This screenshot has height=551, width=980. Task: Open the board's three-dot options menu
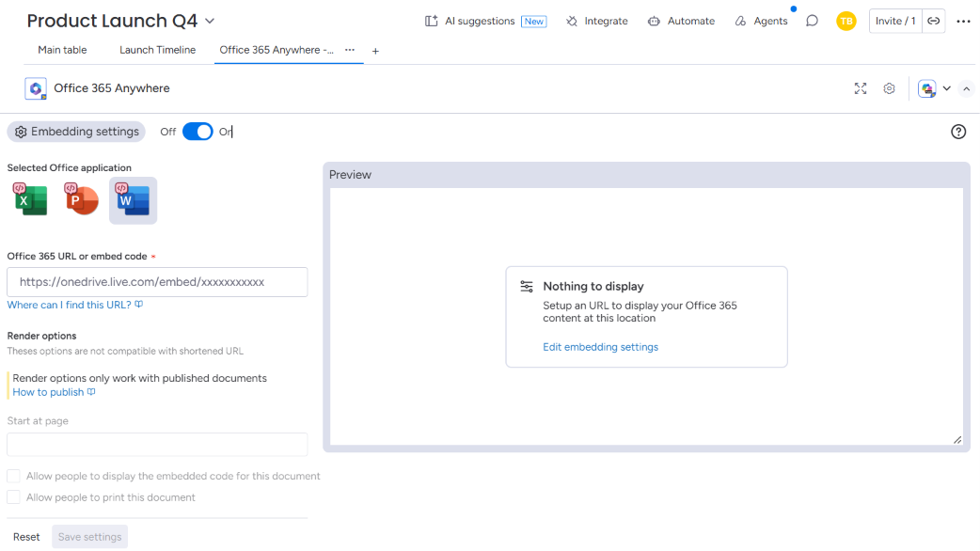(x=964, y=22)
